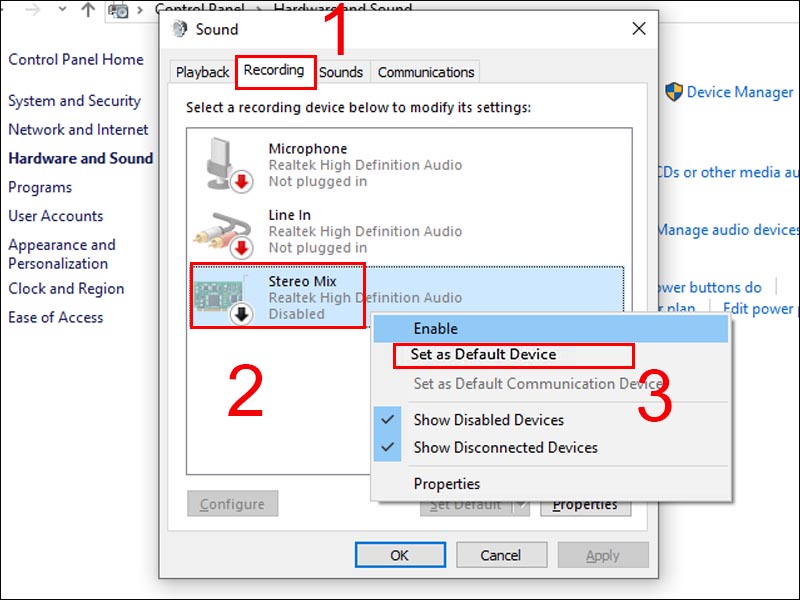Open Properties from the context menu
Viewport: 800px width, 600px height.
(446, 483)
